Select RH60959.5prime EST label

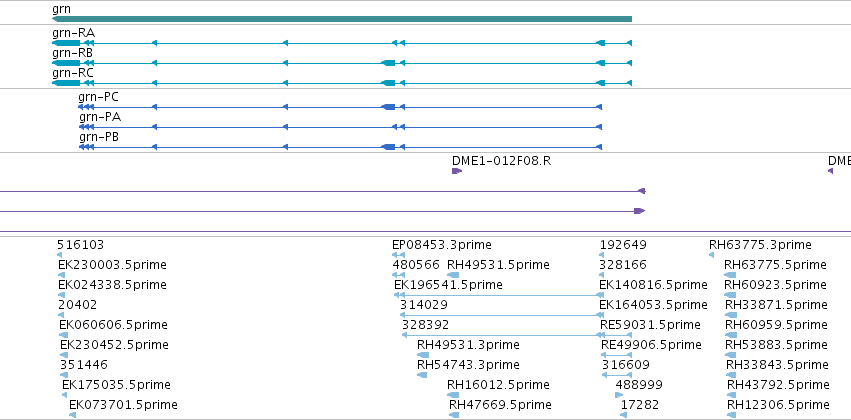776,325
